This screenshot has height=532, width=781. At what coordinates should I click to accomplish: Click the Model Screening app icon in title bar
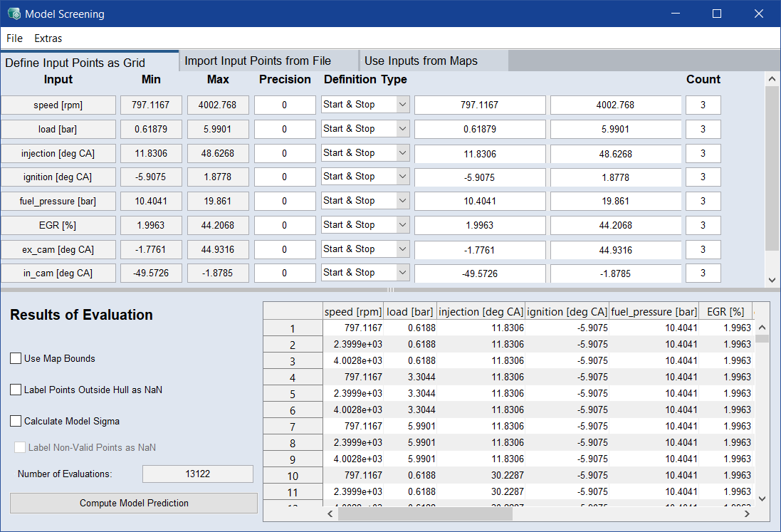point(14,14)
